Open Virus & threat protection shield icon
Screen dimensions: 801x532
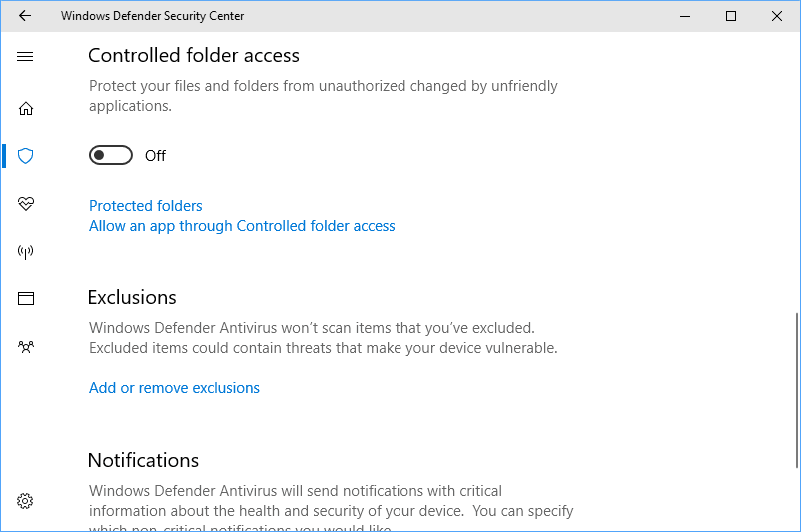coord(26,156)
